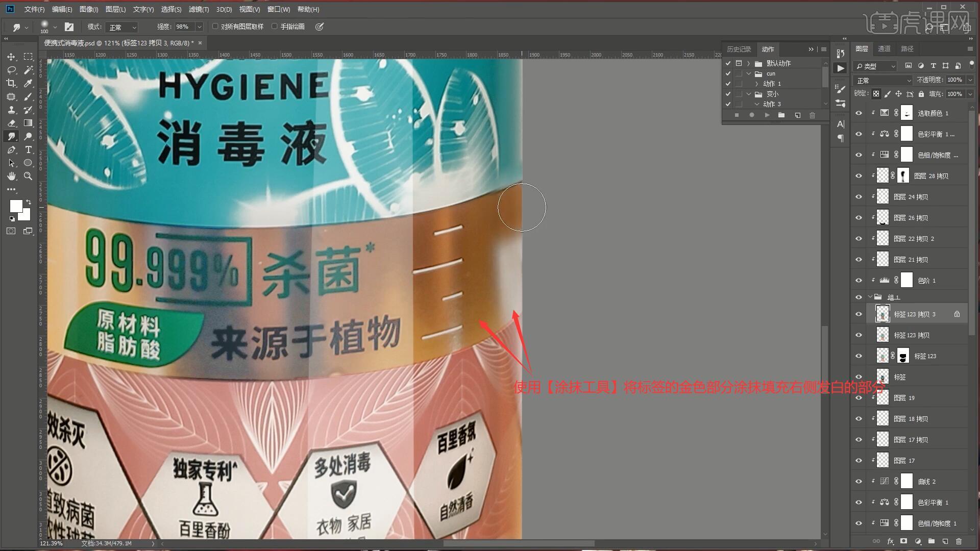Open the 滤镜 menu
Viewport: 980px width, 551px height.
[x=198, y=9]
